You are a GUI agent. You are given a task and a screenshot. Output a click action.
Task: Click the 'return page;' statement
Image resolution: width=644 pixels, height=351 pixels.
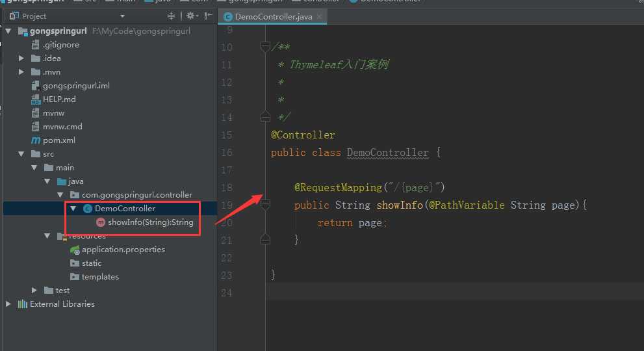click(x=352, y=223)
